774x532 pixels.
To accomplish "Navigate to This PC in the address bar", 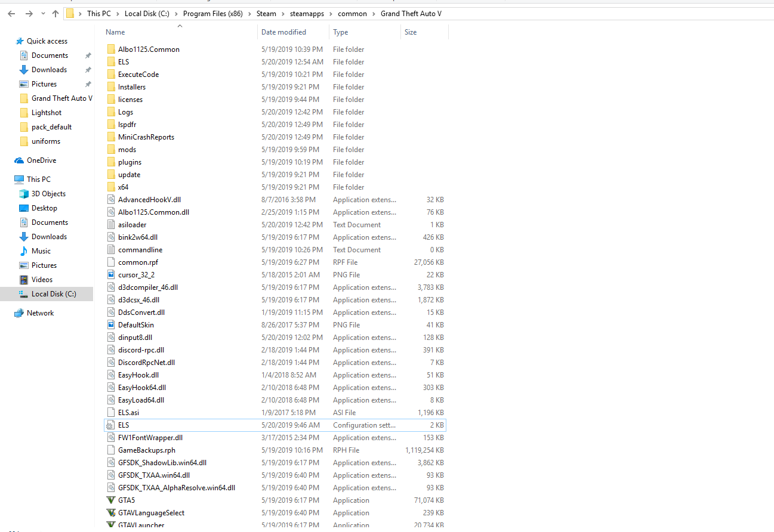I will [98, 14].
